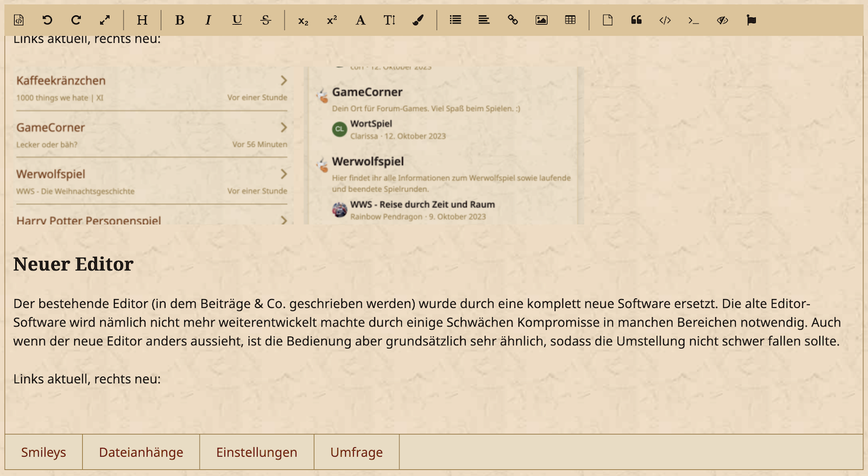Insert a hyperlink via link icon
This screenshot has width=868, height=476.
coord(513,20)
